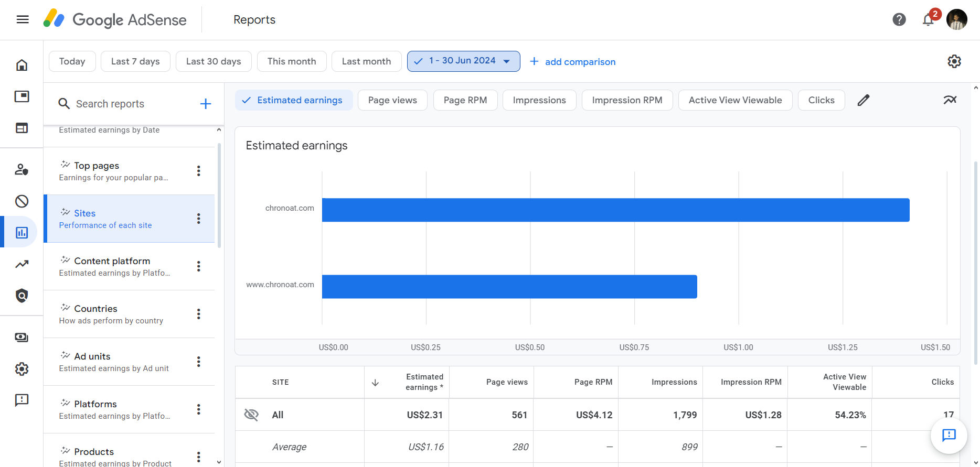Click the add comparison link
The image size is (980, 467).
[x=573, y=62]
